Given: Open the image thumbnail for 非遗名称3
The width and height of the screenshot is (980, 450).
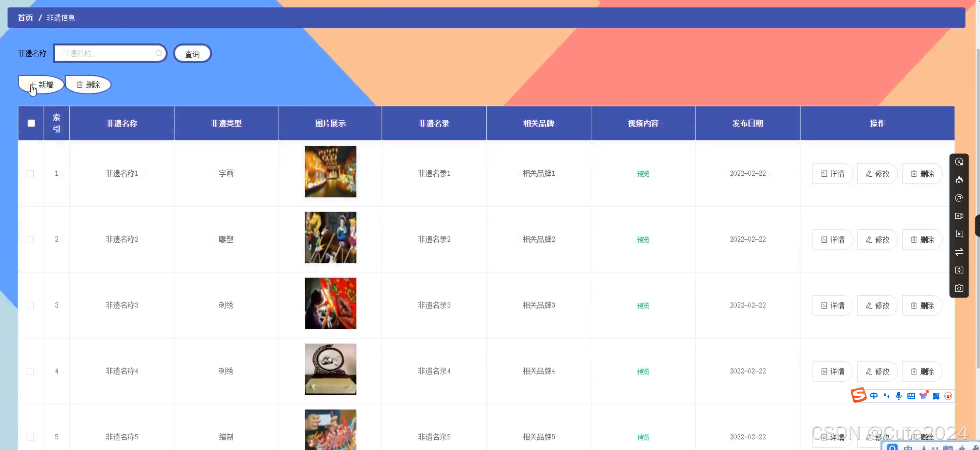Looking at the screenshot, I should pos(330,304).
